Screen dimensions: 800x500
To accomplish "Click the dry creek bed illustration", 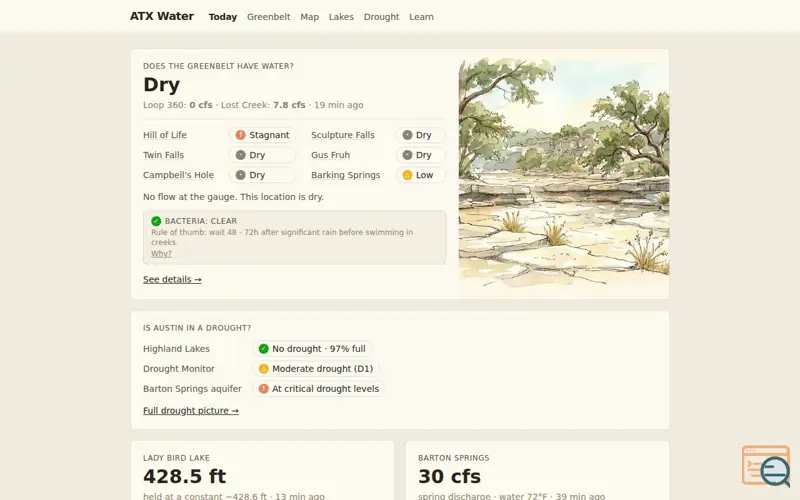I will point(564,173).
